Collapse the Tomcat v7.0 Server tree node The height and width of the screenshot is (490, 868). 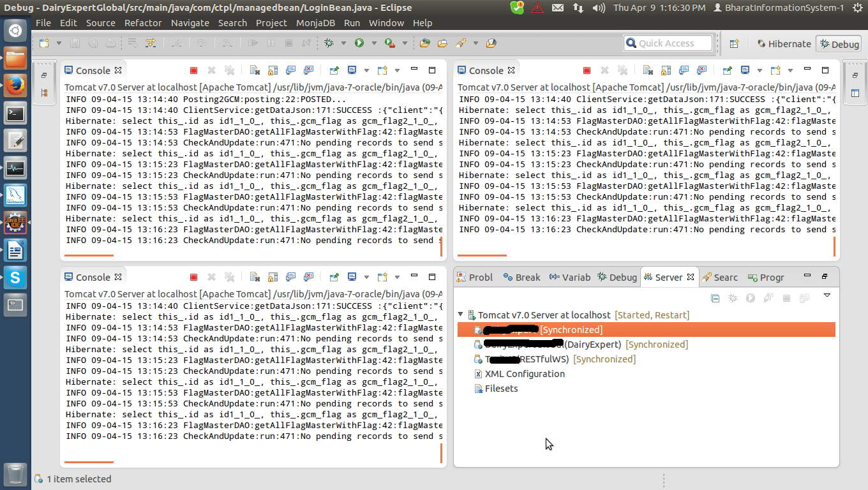(x=461, y=315)
